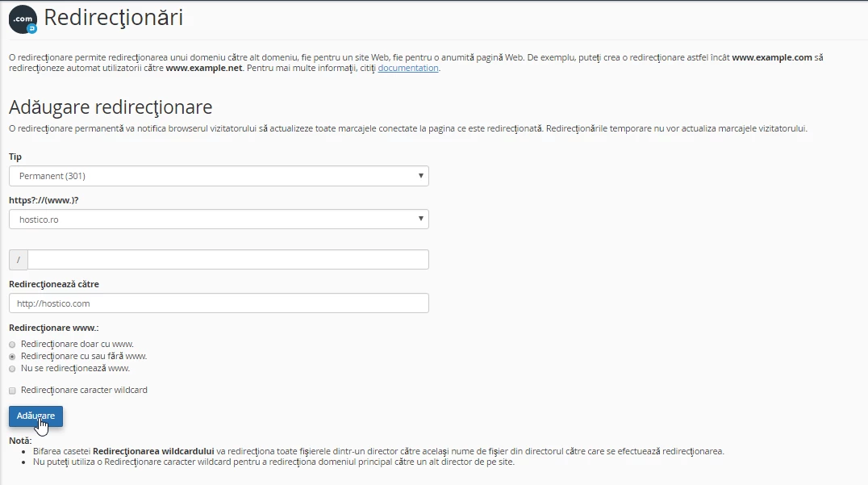
Task: Click the hostico.ro dropdown arrow
Action: coord(420,219)
